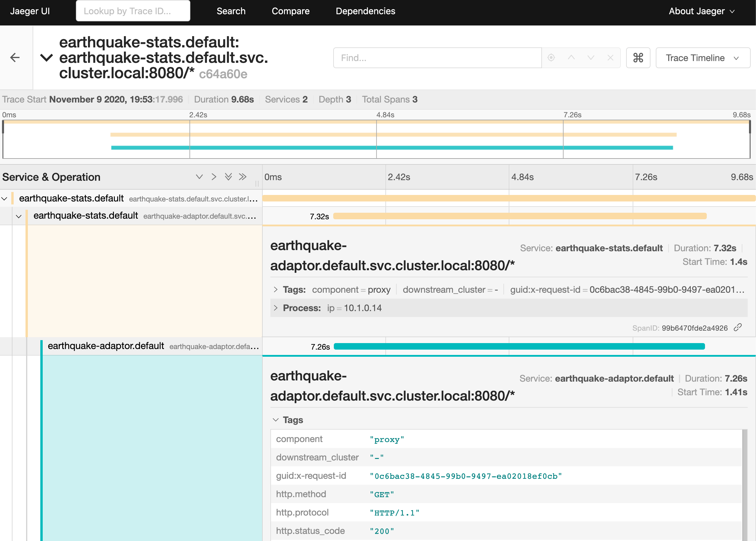Click the guid:x-request-id tag value

pos(465,476)
